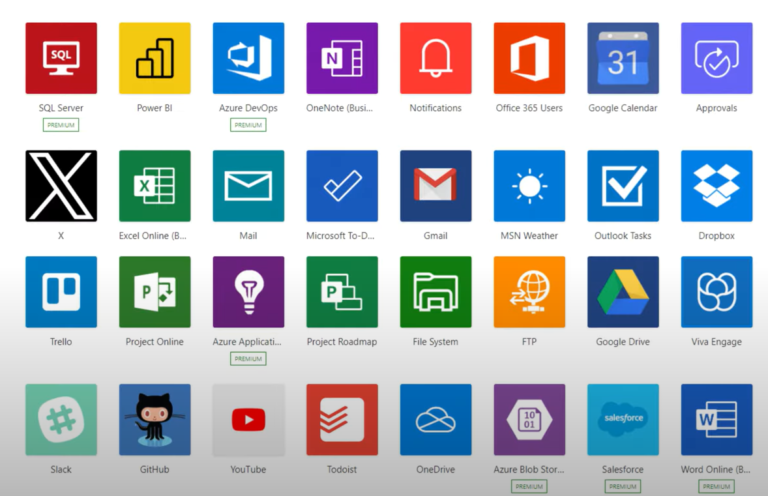This screenshot has width=768, height=496.
Task: Click the Premium badge under Azure DevOps
Action: pos(248,125)
